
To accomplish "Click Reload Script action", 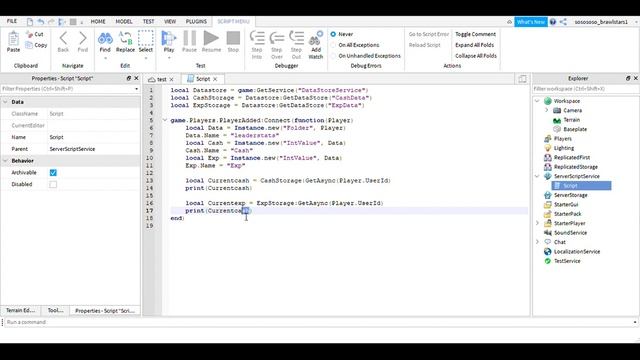I will pos(424,45).
